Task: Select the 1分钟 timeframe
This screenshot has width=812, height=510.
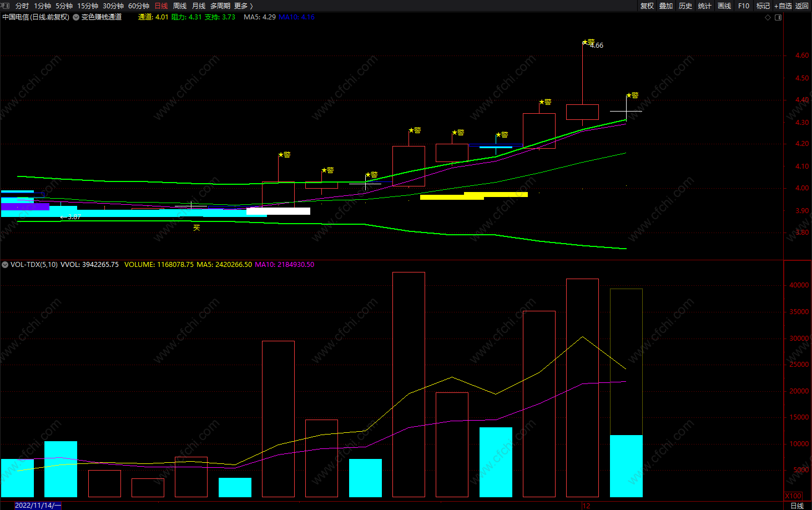Action: pyautogui.click(x=42, y=6)
